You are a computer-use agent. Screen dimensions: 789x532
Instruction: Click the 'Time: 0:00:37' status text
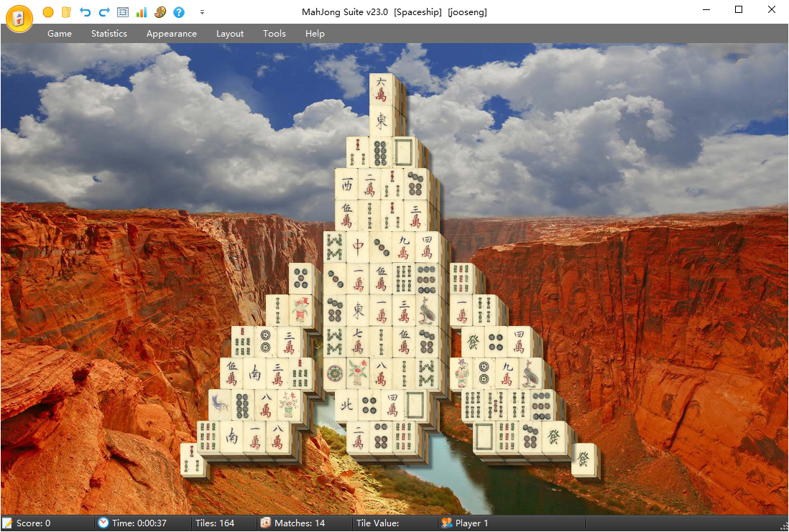coord(139,523)
